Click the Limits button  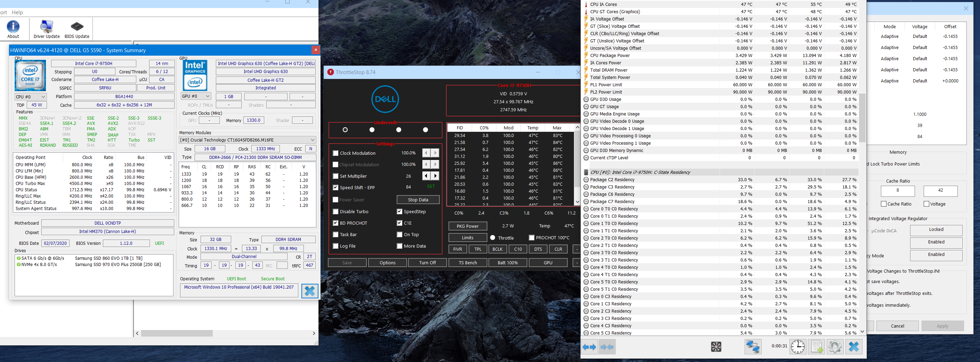(468, 238)
